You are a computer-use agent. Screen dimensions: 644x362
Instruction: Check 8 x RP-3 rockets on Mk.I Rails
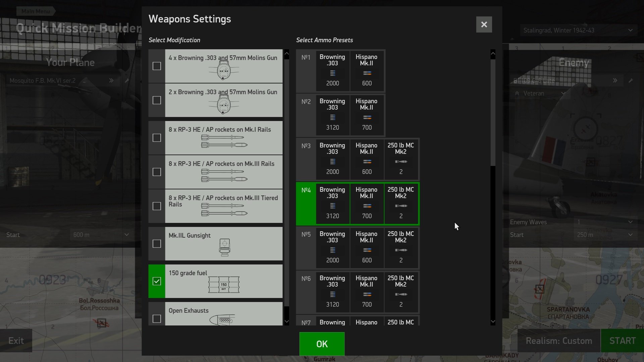157,138
